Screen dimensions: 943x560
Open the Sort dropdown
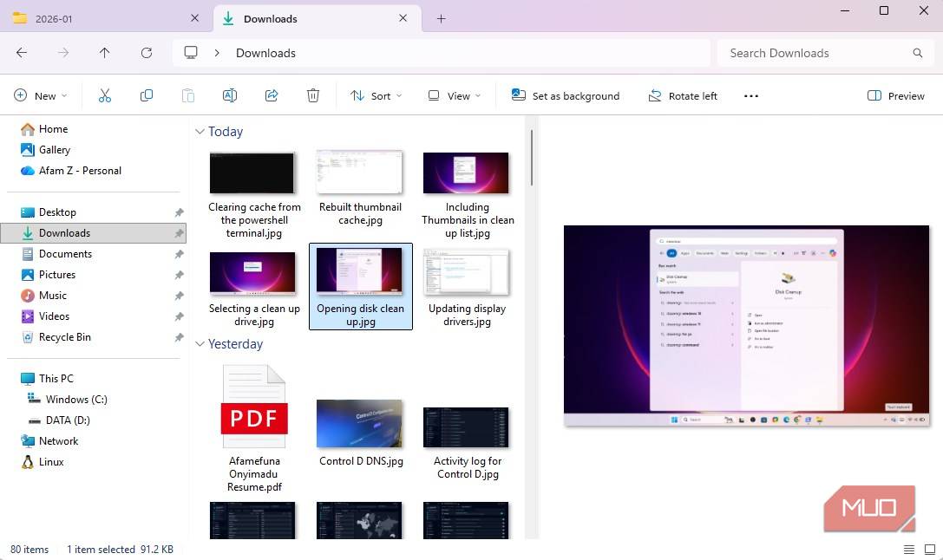[x=376, y=95]
